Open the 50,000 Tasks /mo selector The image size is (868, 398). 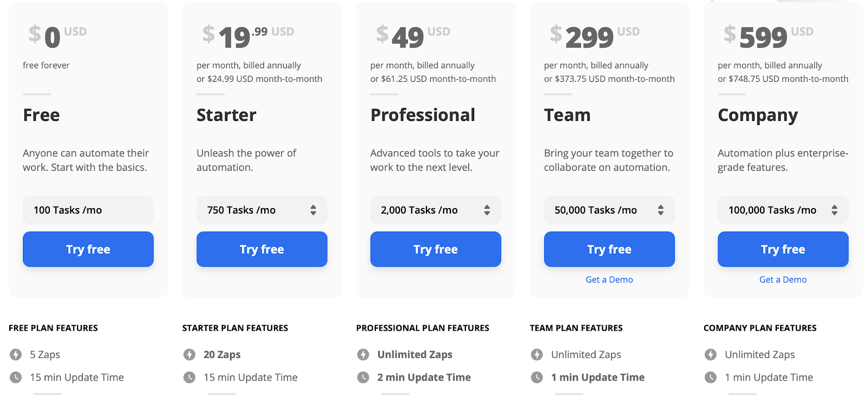609,210
